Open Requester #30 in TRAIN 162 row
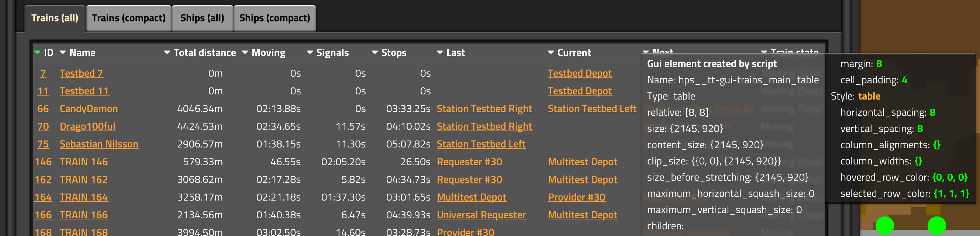The height and width of the screenshot is (236, 980). (x=469, y=179)
